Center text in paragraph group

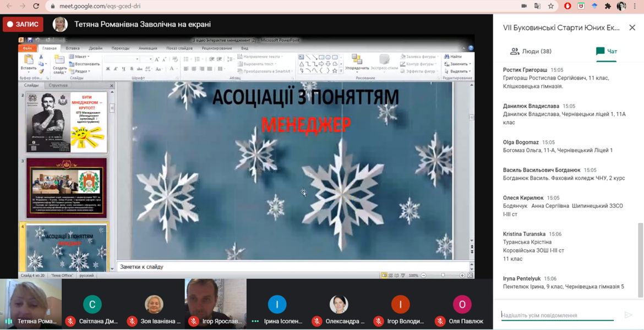tap(194, 69)
